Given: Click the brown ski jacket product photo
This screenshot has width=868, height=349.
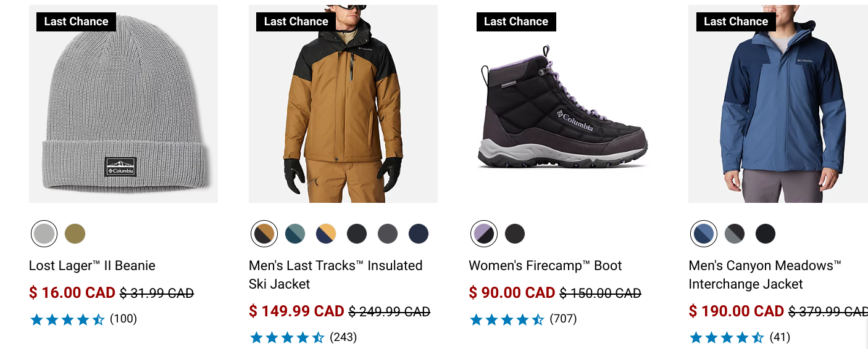Looking at the screenshot, I should (343, 104).
